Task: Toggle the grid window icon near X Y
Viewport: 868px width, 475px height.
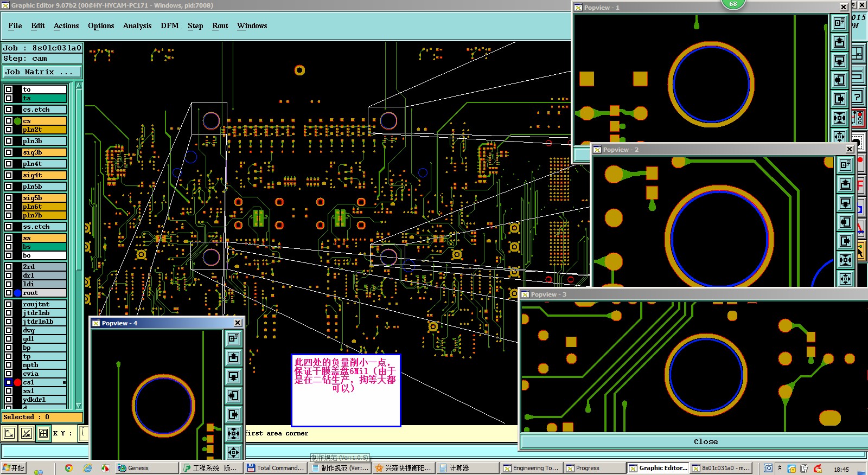Action: point(43,433)
